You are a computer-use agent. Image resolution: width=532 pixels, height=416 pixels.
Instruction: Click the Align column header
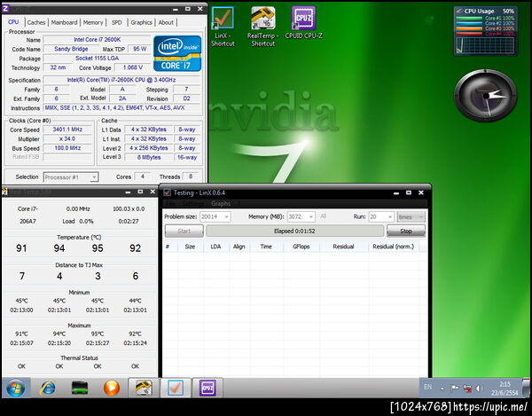239,247
